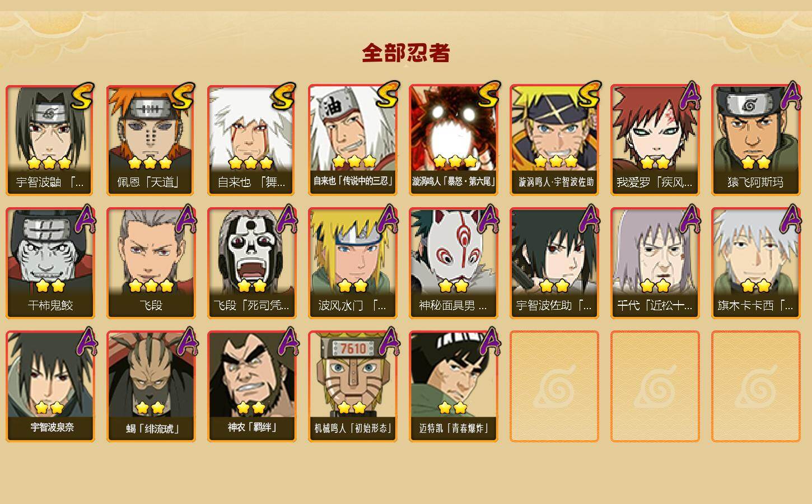Choose the 波风水门 ninja card
This screenshot has height=504, width=812.
pyautogui.click(x=352, y=263)
